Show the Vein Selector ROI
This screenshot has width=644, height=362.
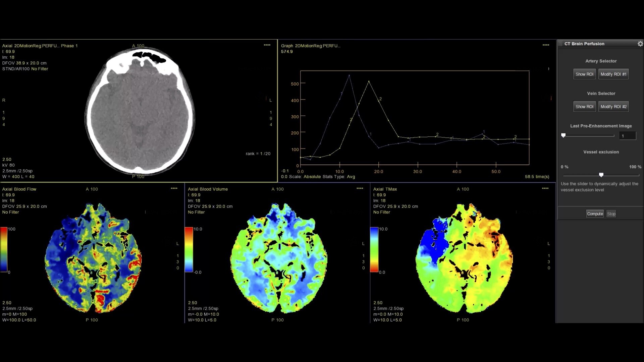click(584, 107)
